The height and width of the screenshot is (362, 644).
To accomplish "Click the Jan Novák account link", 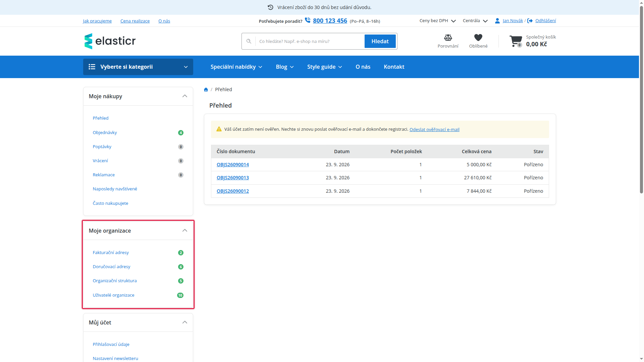I will pos(513,21).
